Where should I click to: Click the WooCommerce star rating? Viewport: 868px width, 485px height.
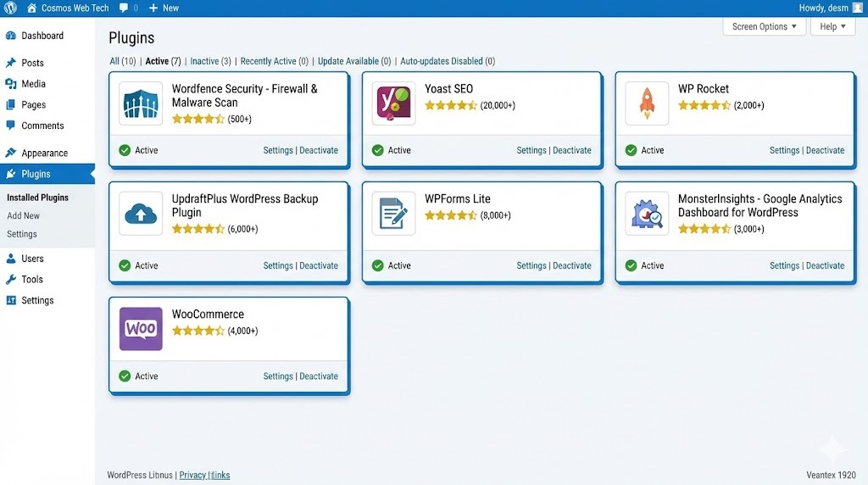[198, 331]
